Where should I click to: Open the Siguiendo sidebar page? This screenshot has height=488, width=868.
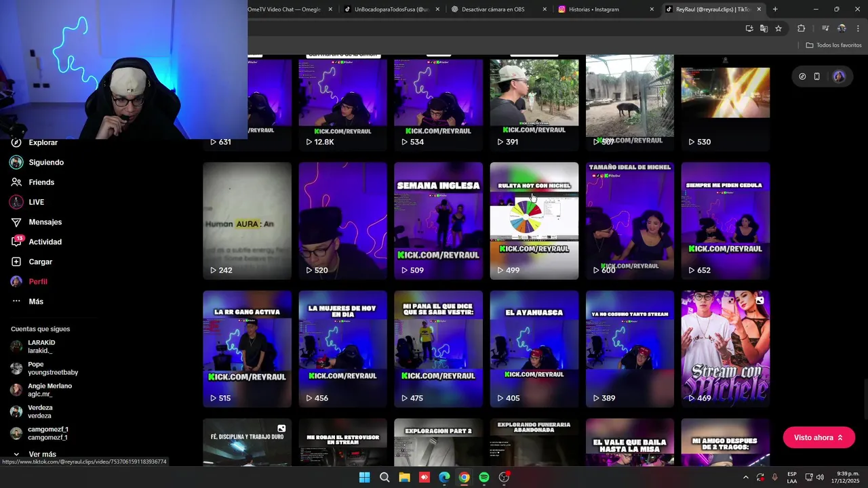pyautogui.click(x=37, y=163)
